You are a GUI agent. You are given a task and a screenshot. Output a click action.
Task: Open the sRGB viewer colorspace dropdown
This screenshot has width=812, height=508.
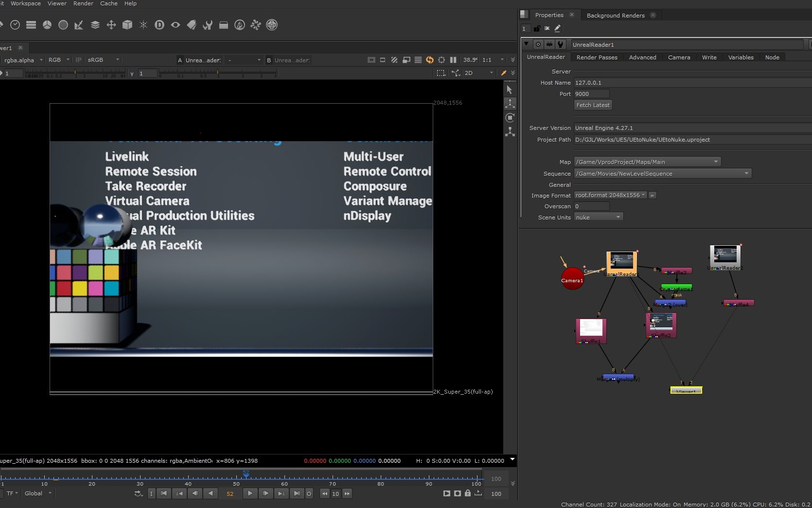[x=103, y=60]
